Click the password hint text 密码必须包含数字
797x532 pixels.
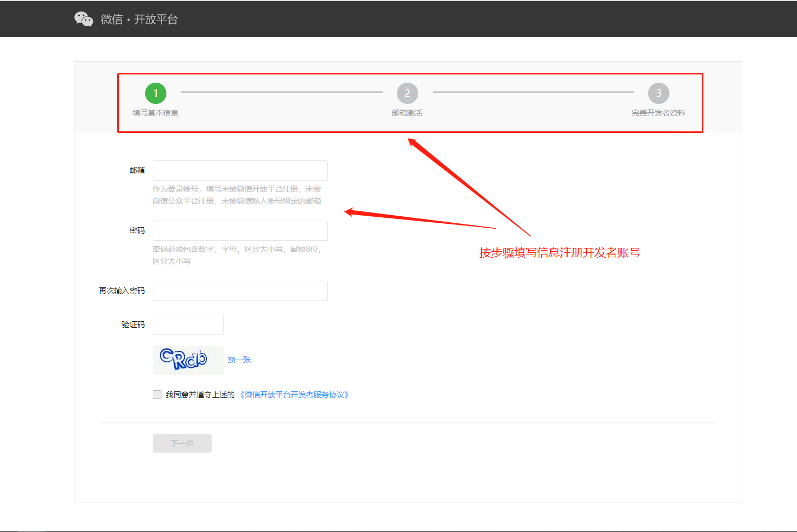[237, 255]
